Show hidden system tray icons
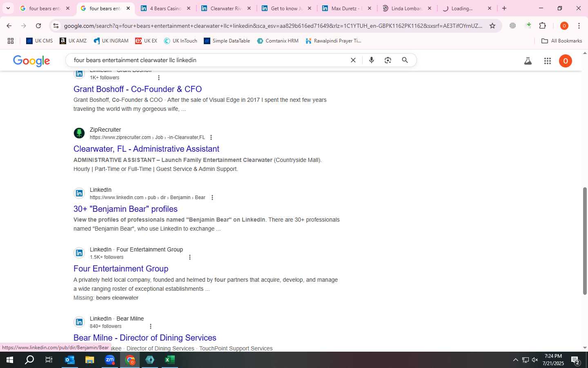This screenshot has height=368, width=588. pos(515,360)
